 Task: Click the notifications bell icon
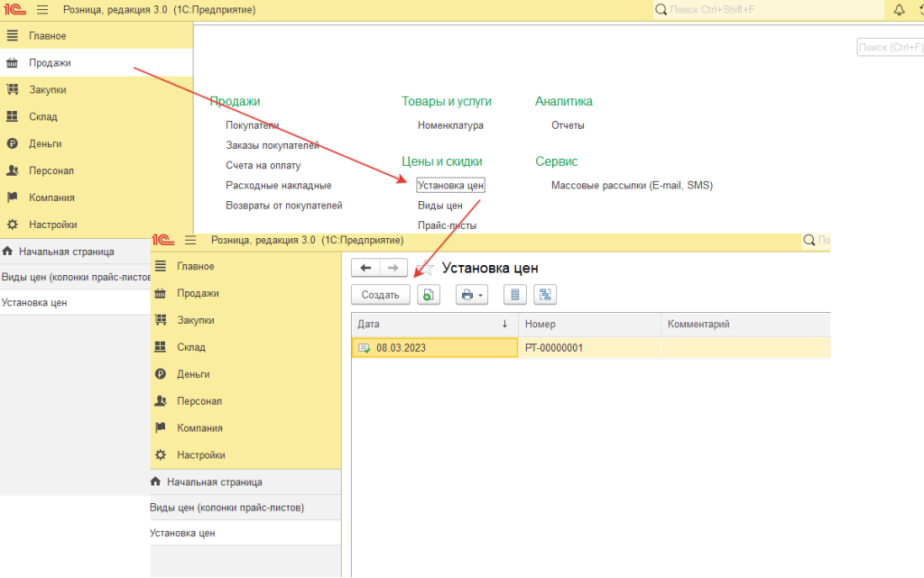pyautogui.click(x=899, y=10)
